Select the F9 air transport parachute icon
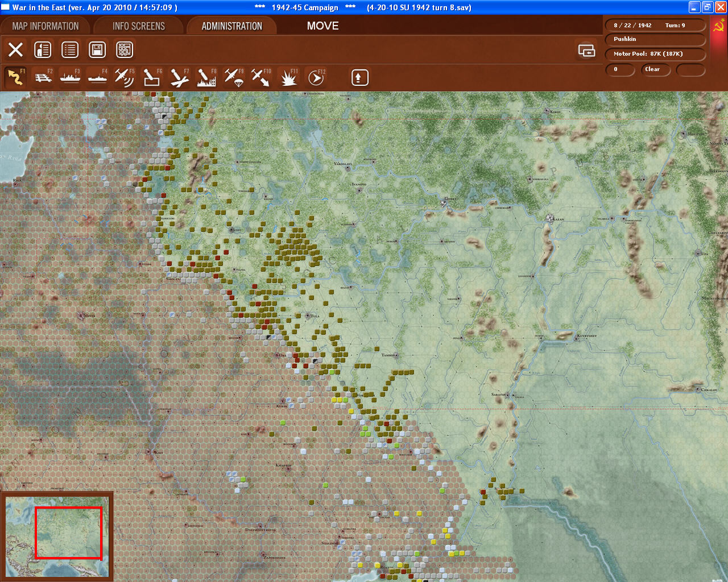Image resolution: width=728 pixels, height=582 pixels. [234, 77]
